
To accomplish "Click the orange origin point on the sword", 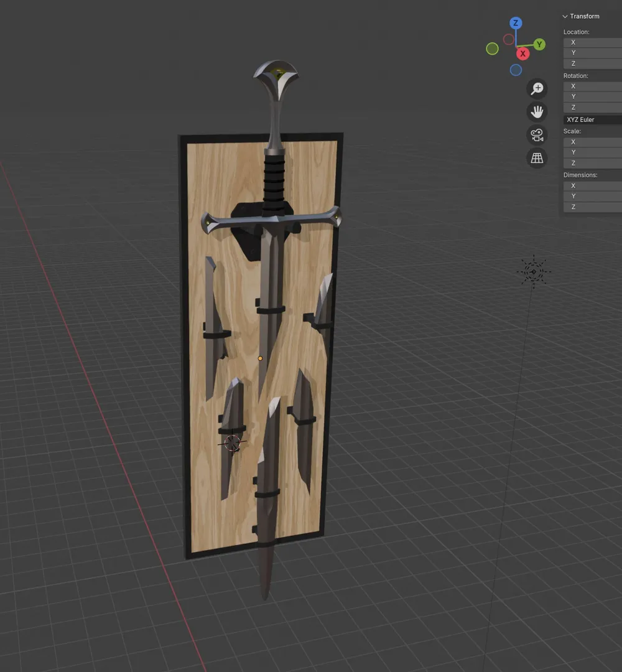I will [260, 358].
